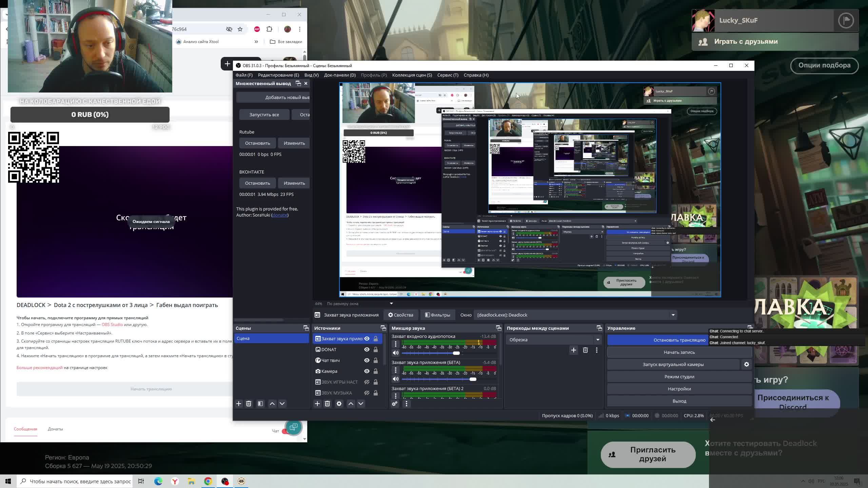Undock the Сцены panel

click(x=306, y=328)
